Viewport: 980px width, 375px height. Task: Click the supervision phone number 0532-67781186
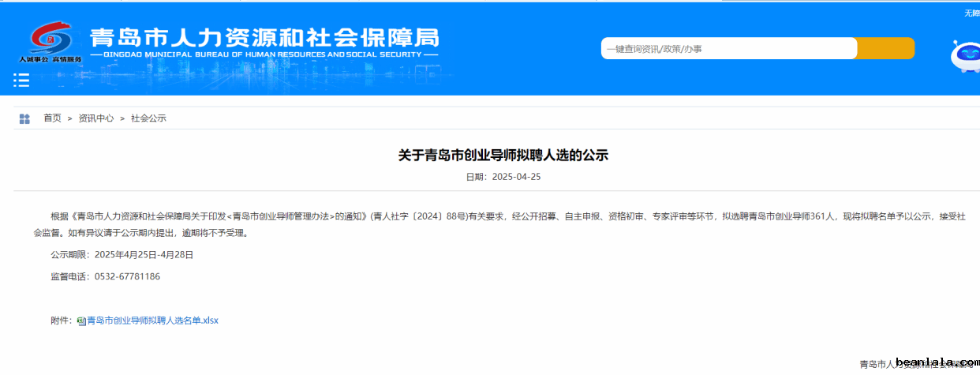point(127,276)
